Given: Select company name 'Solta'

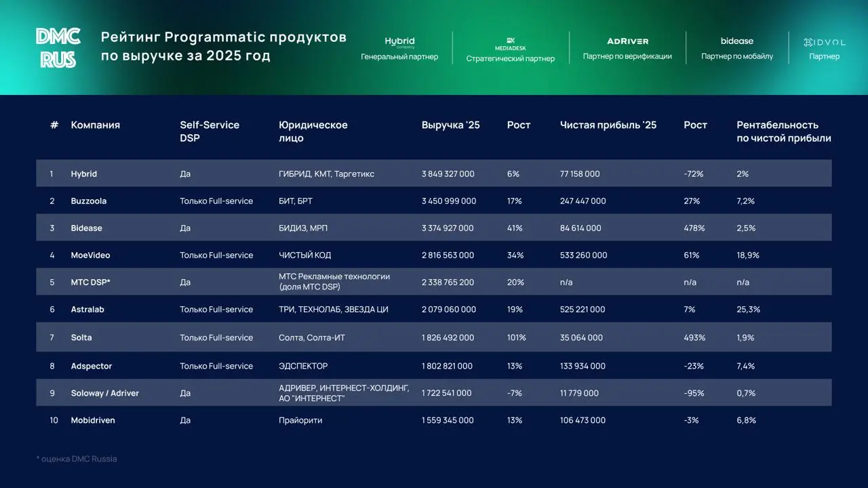Looking at the screenshot, I should pyautogui.click(x=81, y=338).
